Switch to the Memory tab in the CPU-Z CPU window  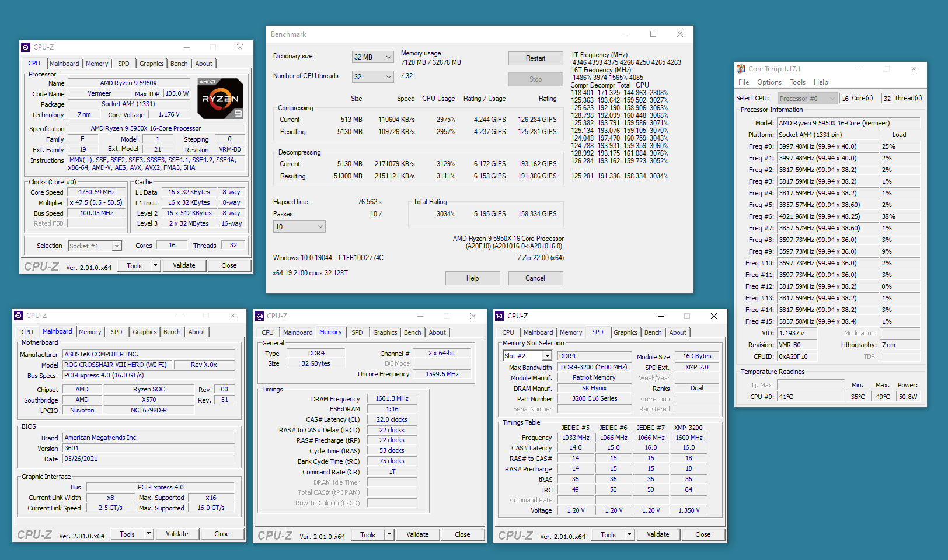pyautogui.click(x=97, y=64)
